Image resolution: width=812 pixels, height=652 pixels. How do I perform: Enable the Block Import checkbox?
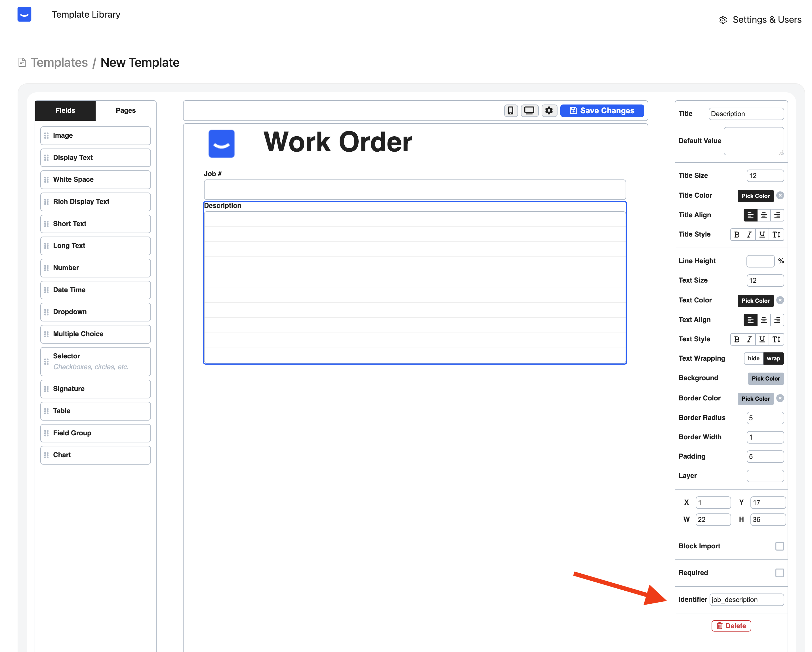pyautogui.click(x=780, y=546)
